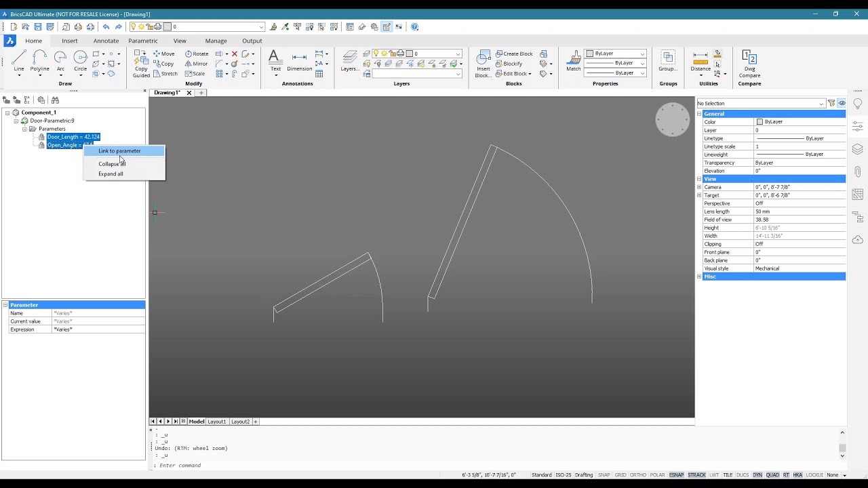Toggle POLAR in the status bar
Image resolution: width=868 pixels, height=488 pixels.
657,475
